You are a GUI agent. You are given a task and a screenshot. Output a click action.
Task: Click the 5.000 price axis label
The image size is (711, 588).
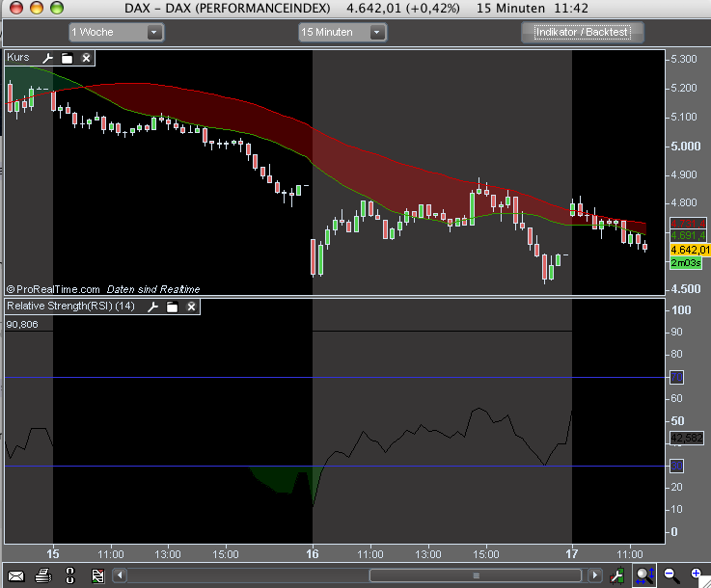(x=686, y=147)
